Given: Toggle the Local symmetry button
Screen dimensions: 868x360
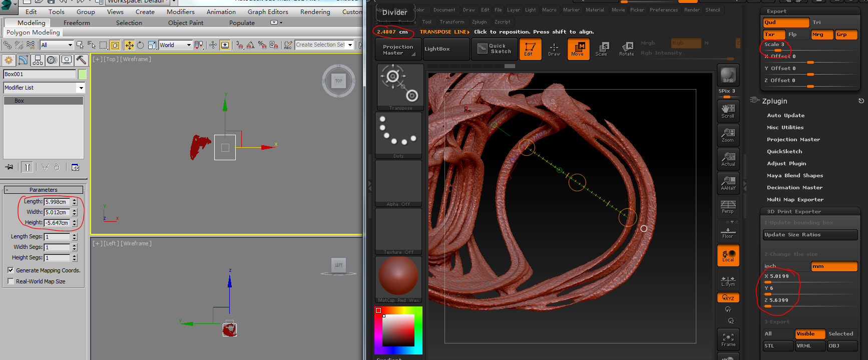Looking at the screenshot, I should pyautogui.click(x=728, y=256).
